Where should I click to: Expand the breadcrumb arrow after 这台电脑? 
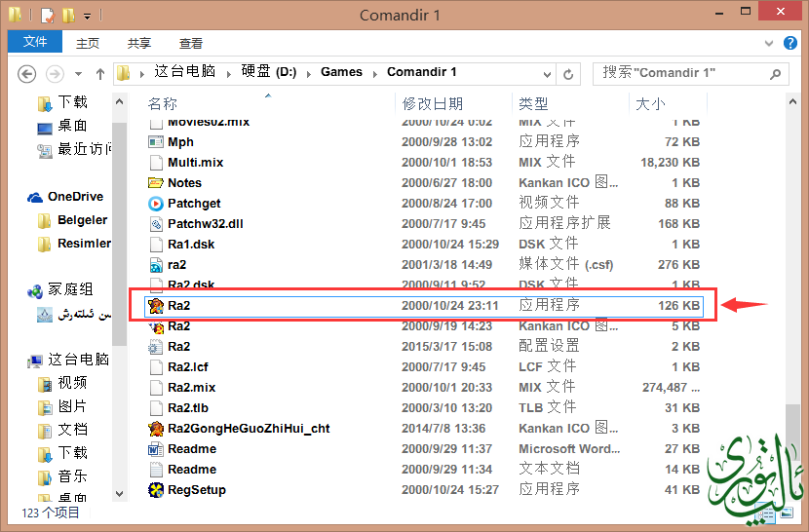(228, 74)
